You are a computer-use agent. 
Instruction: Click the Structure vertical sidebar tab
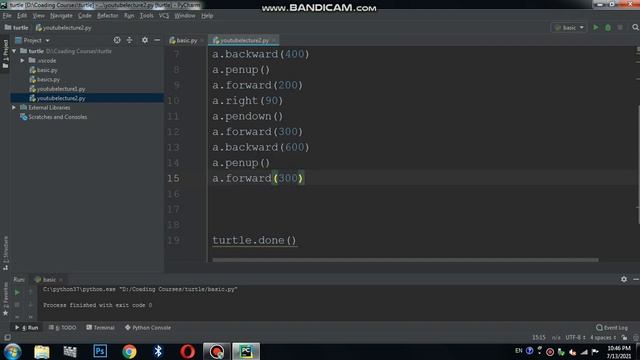tap(5, 253)
